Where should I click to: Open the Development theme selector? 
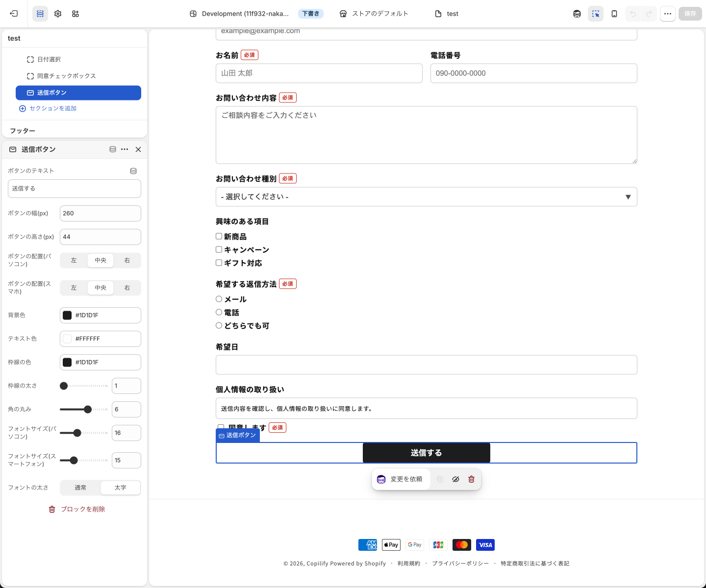pyautogui.click(x=256, y=14)
